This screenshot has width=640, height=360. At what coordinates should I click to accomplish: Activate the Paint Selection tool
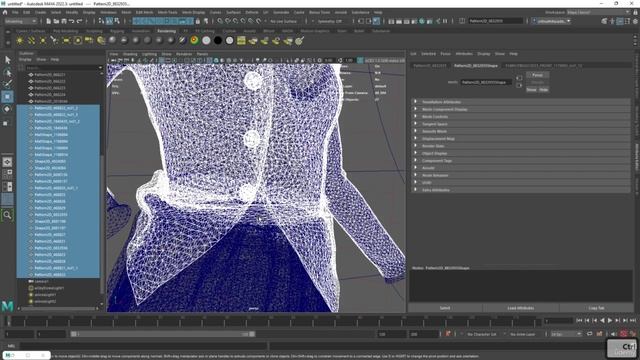click(7, 84)
